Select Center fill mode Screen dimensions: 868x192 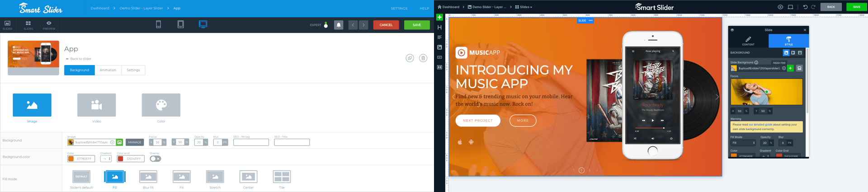[x=249, y=177]
